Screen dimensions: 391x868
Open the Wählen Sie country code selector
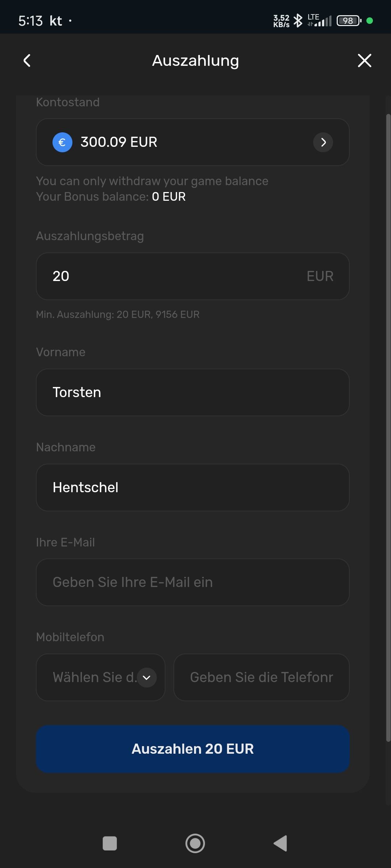[94, 677]
